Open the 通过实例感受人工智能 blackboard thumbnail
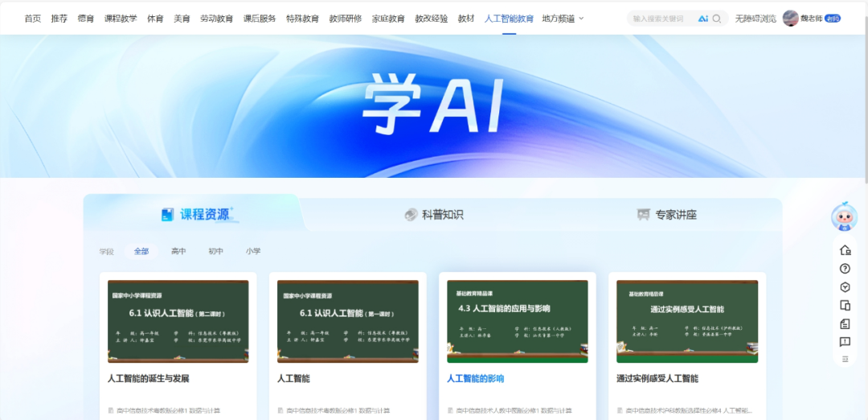This screenshot has width=868, height=420. [x=687, y=321]
